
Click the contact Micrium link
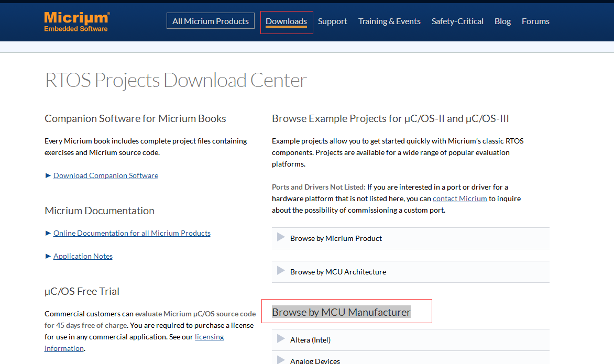[460, 199]
